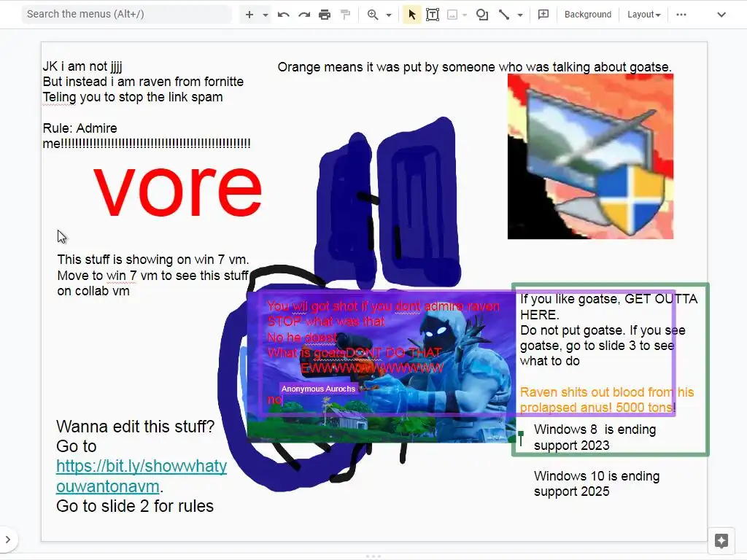Click "Windows 10 is ending support 2025" text
747x560 pixels.
pos(597,484)
